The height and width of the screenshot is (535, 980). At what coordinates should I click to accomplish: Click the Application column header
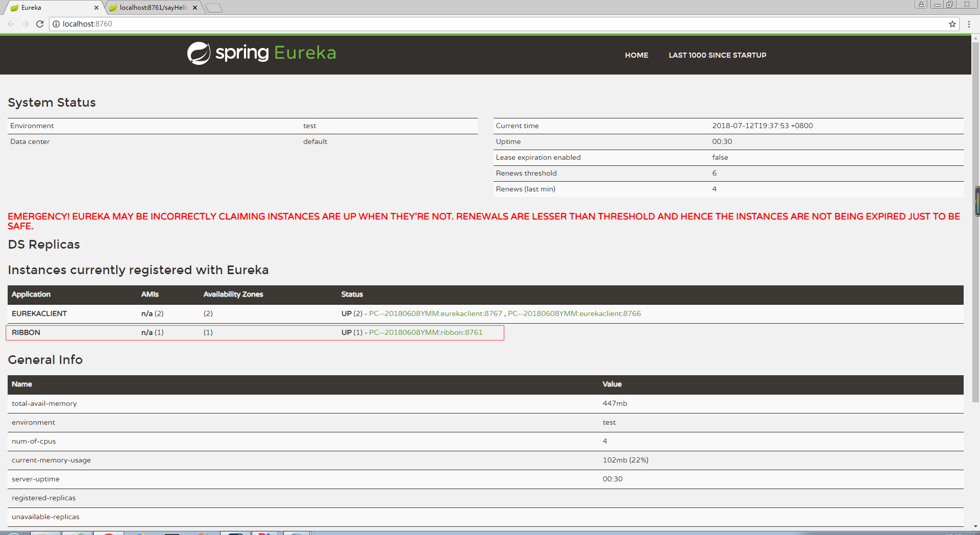click(31, 295)
